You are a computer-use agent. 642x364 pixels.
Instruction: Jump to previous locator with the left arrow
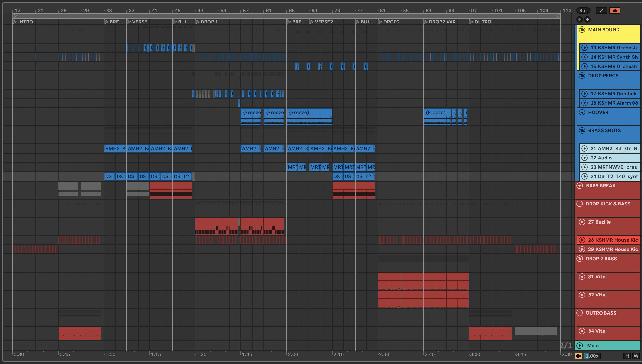[580, 19]
